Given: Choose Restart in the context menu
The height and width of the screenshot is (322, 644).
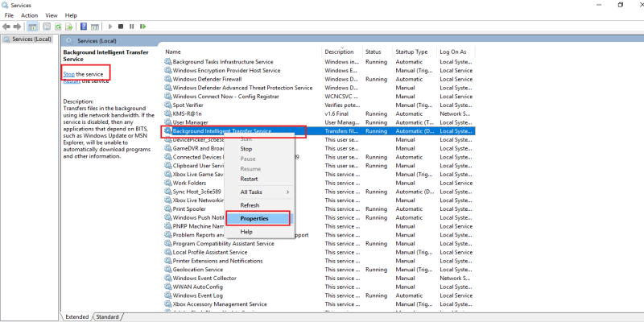Looking at the screenshot, I should [259, 179].
